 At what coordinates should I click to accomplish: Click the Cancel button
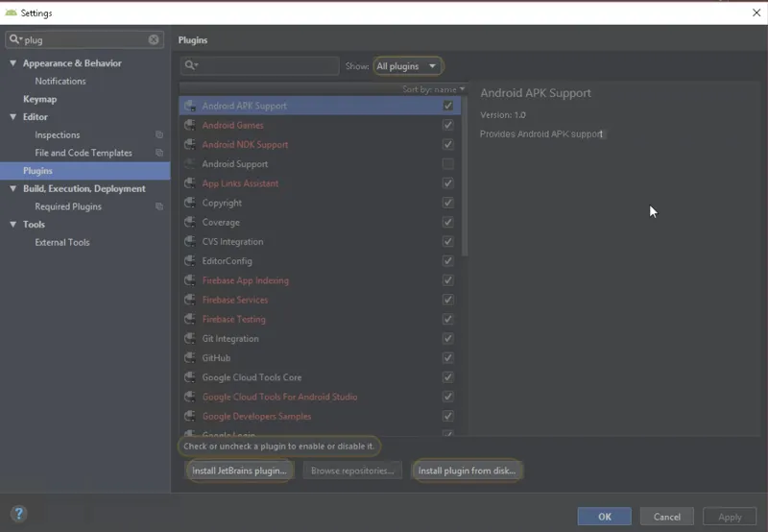666,517
